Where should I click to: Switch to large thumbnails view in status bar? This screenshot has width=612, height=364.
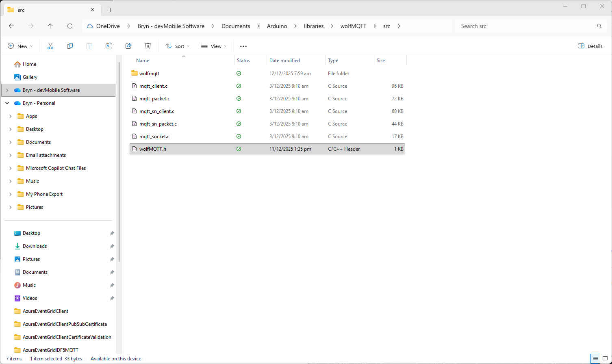pyautogui.click(x=605, y=359)
